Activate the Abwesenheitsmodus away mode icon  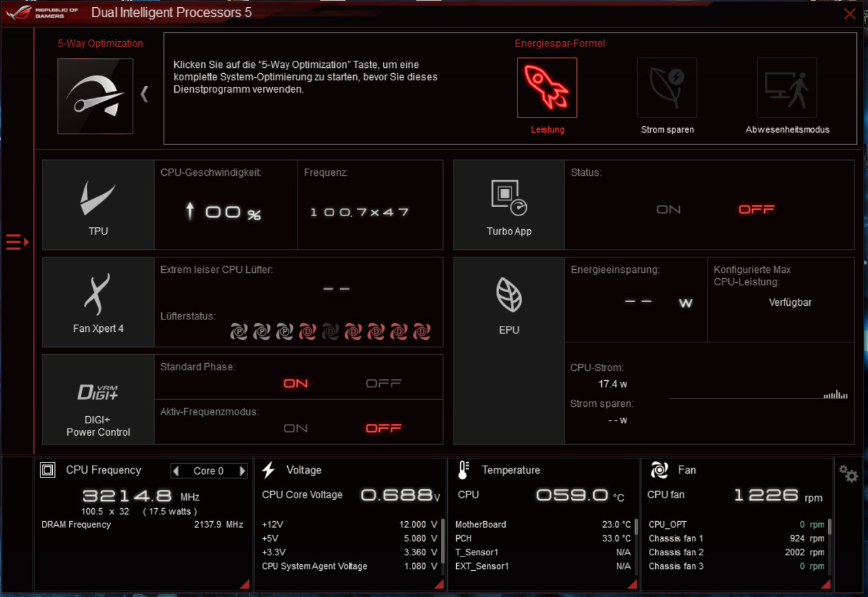click(787, 88)
